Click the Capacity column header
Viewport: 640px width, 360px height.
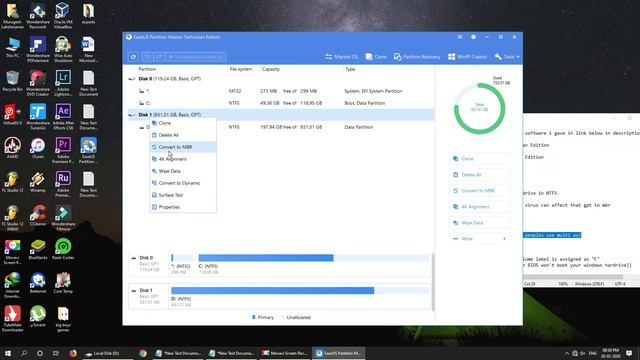(271, 69)
